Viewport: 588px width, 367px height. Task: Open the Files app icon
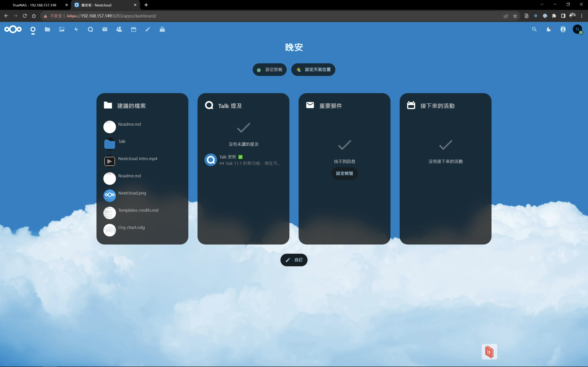click(x=47, y=29)
